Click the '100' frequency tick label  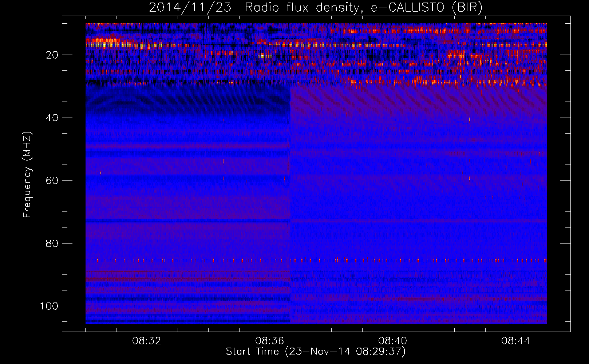coord(49,306)
